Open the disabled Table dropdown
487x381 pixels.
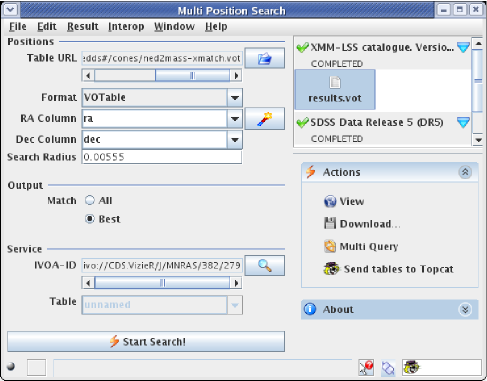[235, 305]
